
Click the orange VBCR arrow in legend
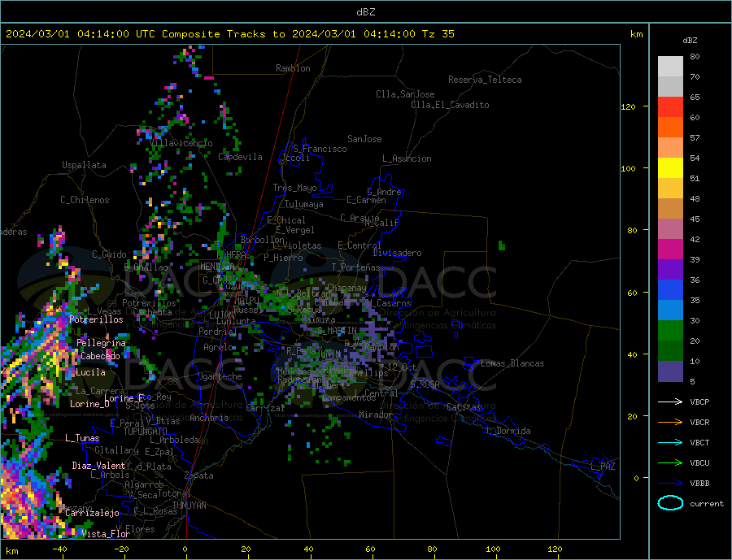click(x=670, y=423)
